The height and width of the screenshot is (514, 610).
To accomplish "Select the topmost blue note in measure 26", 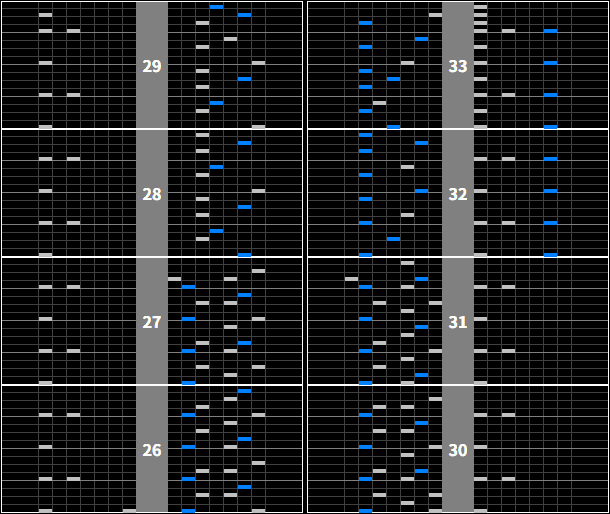I will pyautogui.click(x=244, y=391).
